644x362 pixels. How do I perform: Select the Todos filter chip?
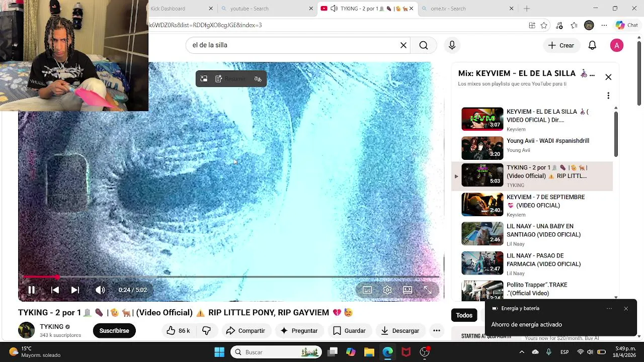tap(464, 315)
